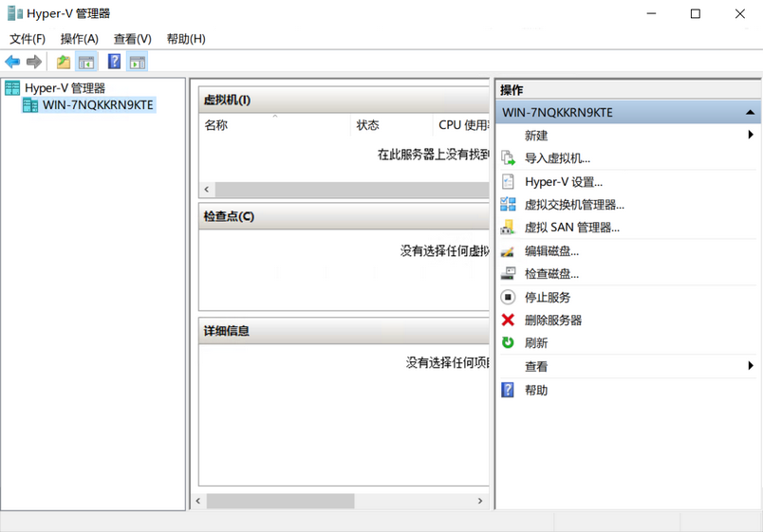Open the 文件(F) menu
Screen dimensions: 763x532
pyautogui.click(x=28, y=39)
